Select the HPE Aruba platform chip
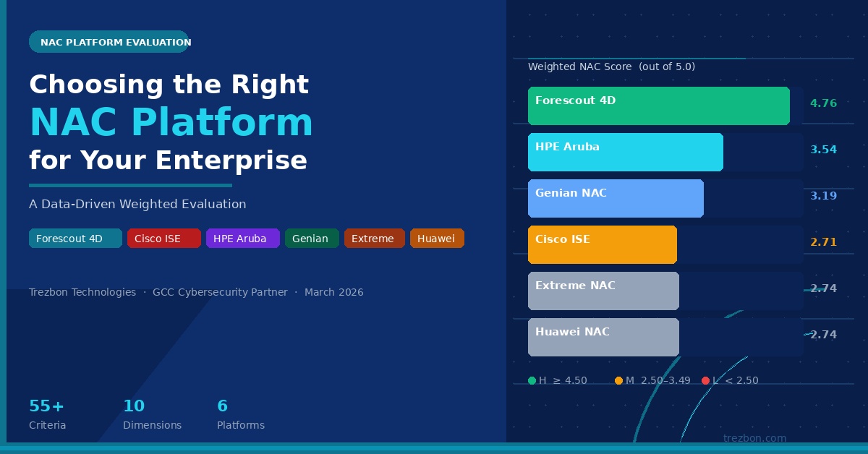868x454 pixels. point(243,238)
